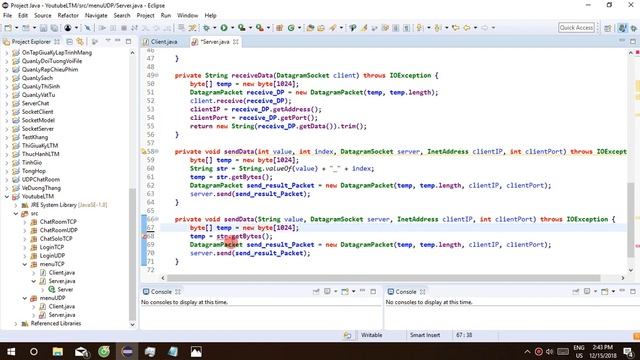Select the Java perspective icon

[x=622, y=28]
